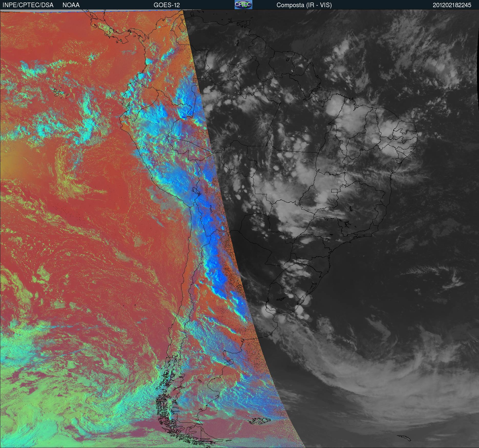
Task: Click the timestamp 201202182245
Action: tap(452, 5)
